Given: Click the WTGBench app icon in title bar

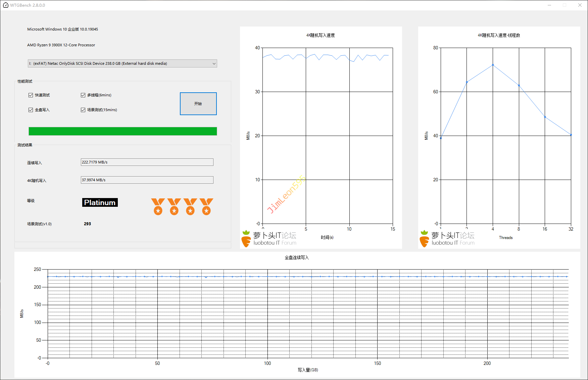Looking at the screenshot, I should point(5,5).
